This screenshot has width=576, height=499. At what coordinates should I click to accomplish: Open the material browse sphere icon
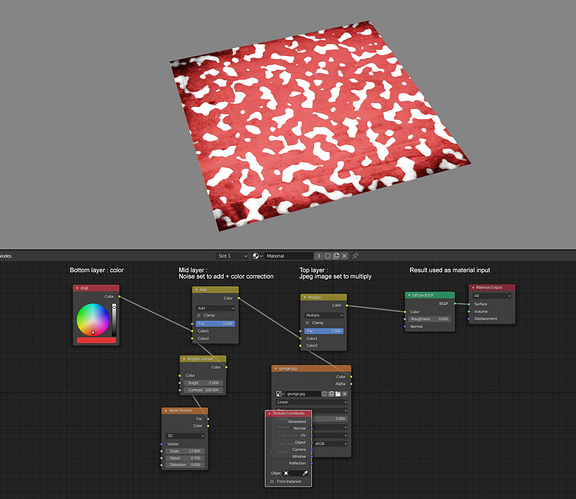[x=257, y=256]
